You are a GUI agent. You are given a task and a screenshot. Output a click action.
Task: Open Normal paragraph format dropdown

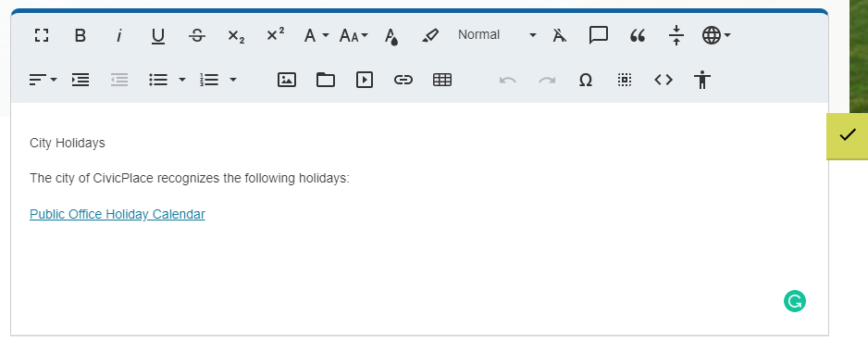tap(497, 35)
